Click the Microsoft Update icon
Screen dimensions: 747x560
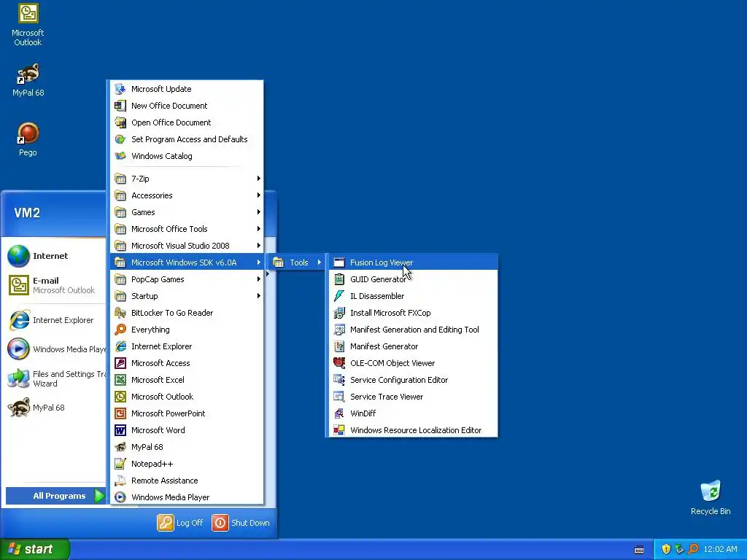pyautogui.click(x=120, y=89)
